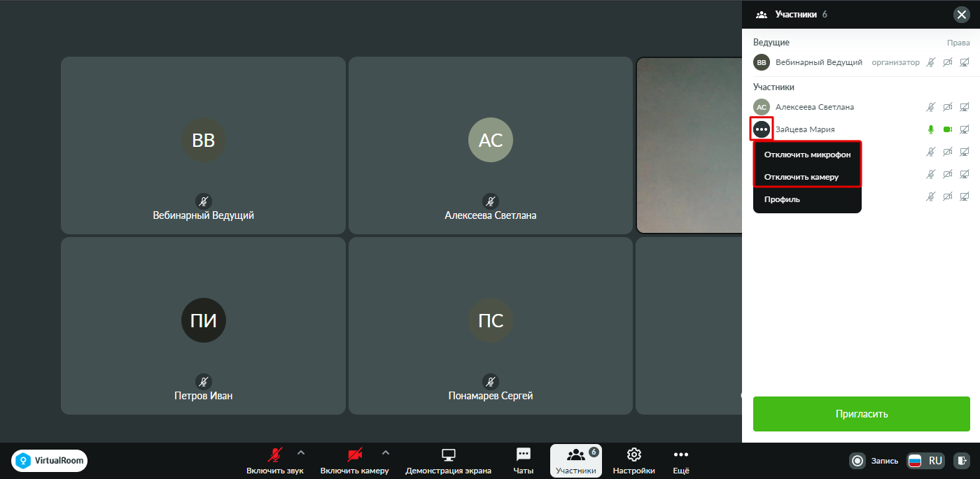
Task: Toggle the green microphone for Зайцева Мария
Action: pos(930,129)
